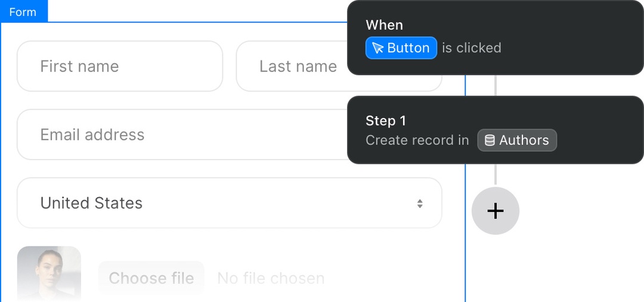Click the up-down arrows in the country selector
The height and width of the screenshot is (302, 644).
pyautogui.click(x=420, y=204)
